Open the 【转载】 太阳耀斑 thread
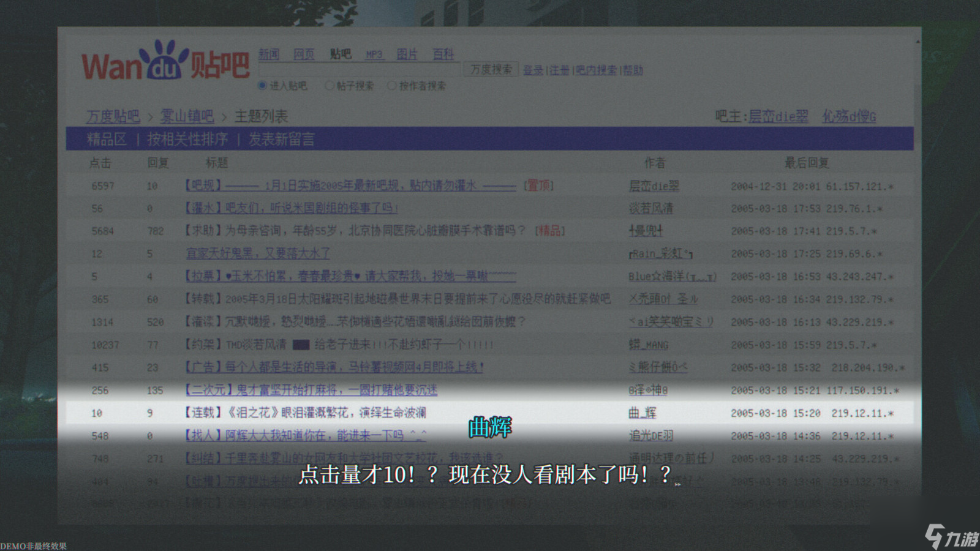Screen dimensions: 980x551 [398, 299]
